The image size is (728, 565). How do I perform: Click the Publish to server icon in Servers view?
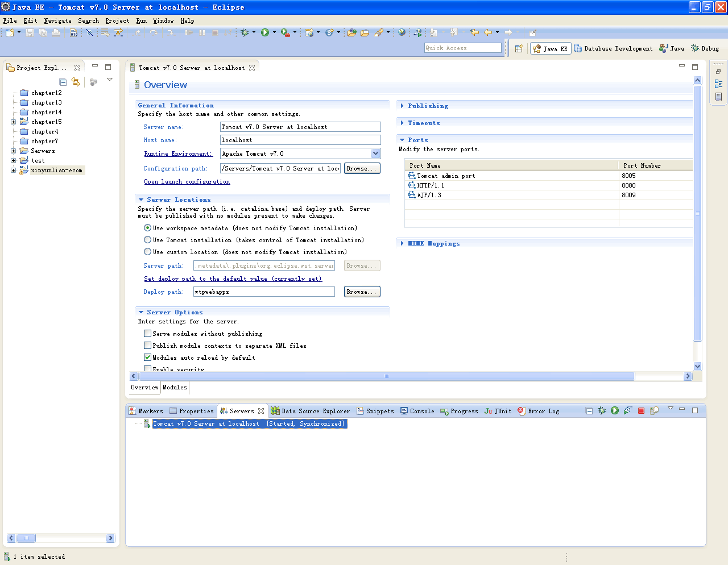654,410
